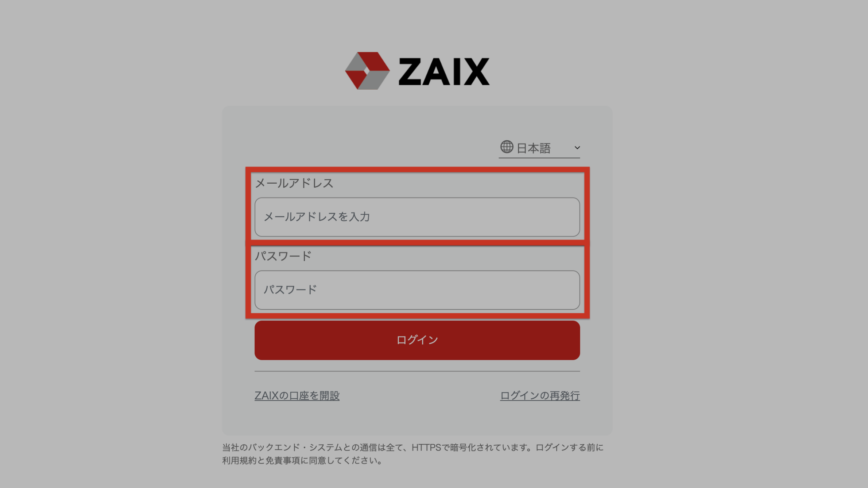
Task: Click the ZAIX wordmark text
Action: click(444, 71)
